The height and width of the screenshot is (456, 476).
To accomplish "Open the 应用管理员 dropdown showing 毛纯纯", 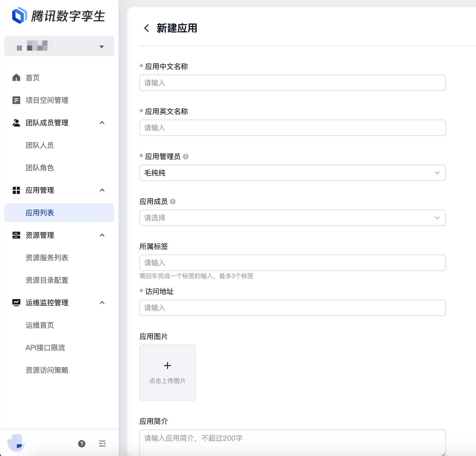I will click(x=292, y=173).
